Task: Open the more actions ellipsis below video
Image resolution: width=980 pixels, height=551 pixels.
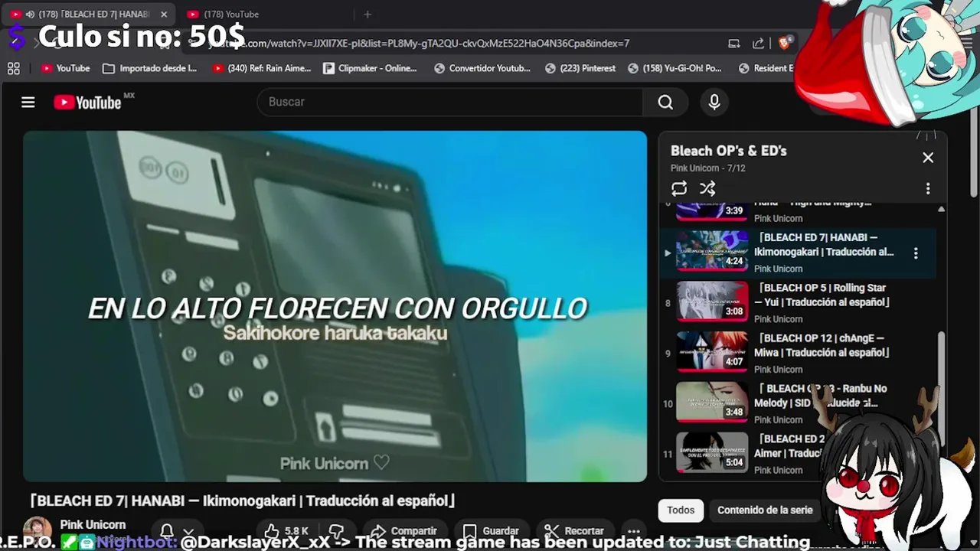Action: (x=633, y=530)
